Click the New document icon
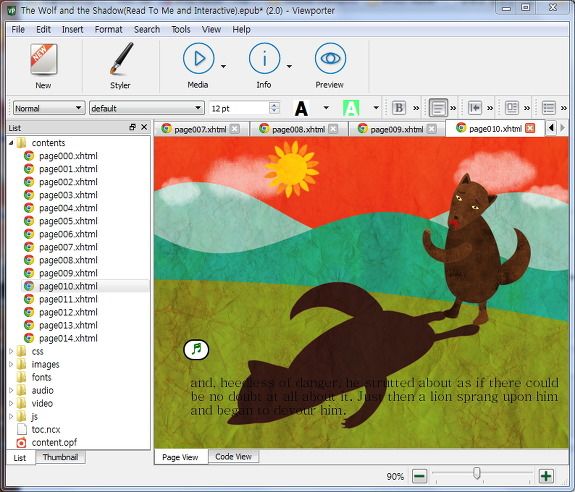Screen dimensions: 575x492 (43, 59)
